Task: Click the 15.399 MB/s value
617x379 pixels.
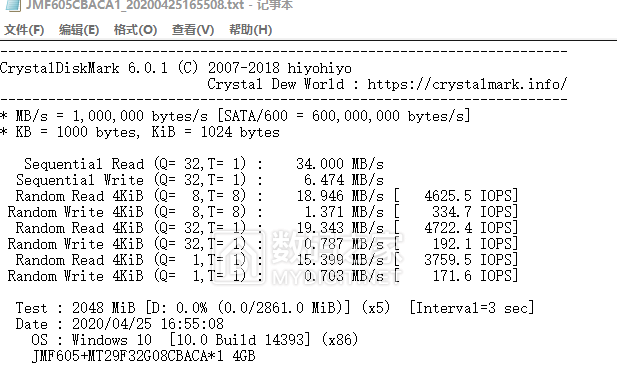Action: [x=340, y=260]
